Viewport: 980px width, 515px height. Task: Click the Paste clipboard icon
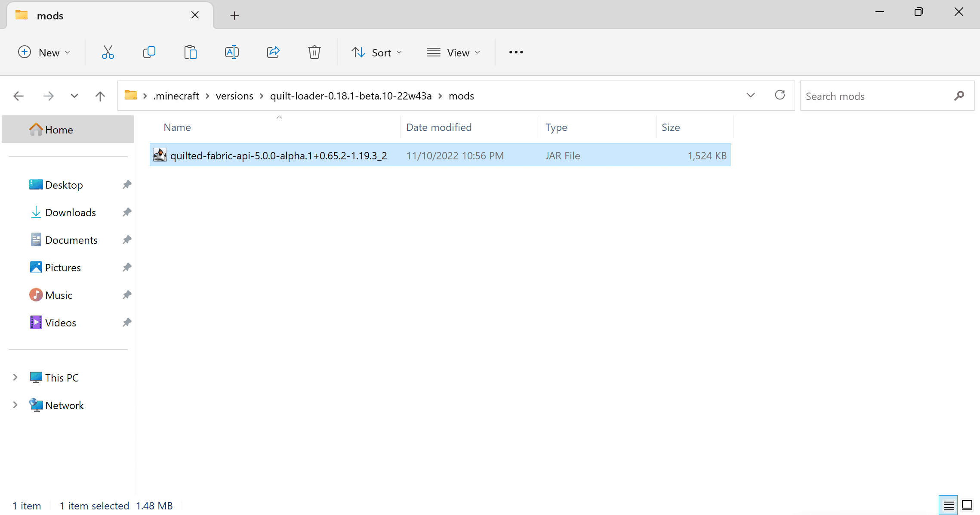[190, 52]
